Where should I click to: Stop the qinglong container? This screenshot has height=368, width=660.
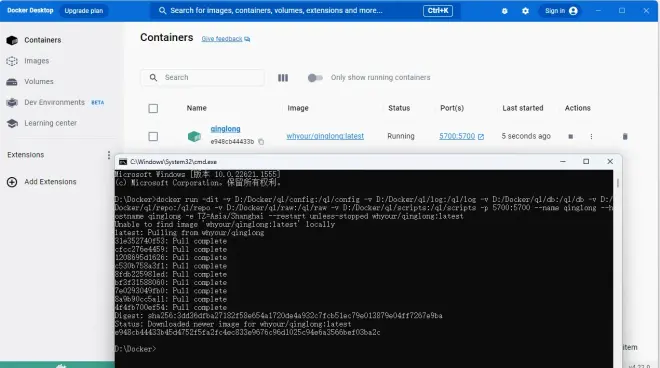pyautogui.click(x=570, y=136)
